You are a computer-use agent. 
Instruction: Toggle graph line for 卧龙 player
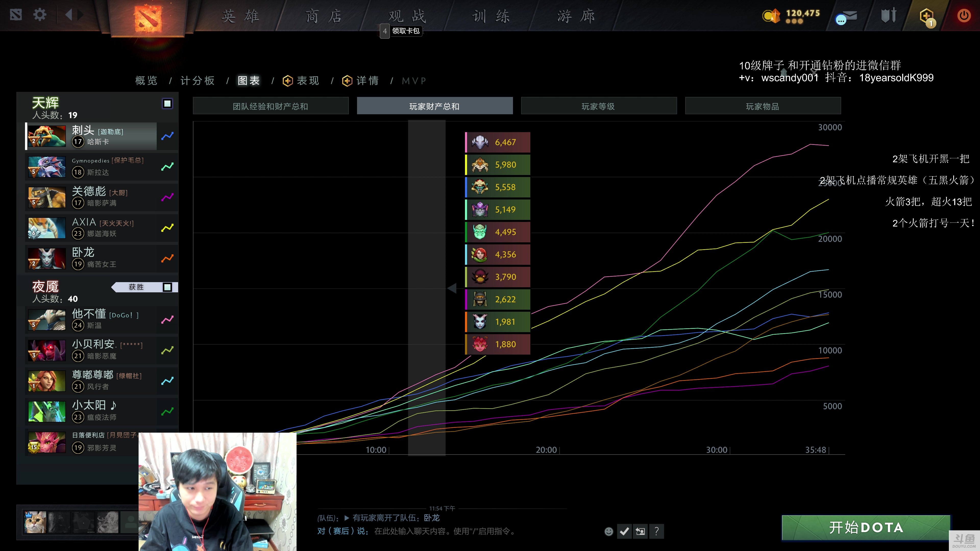click(x=167, y=259)
